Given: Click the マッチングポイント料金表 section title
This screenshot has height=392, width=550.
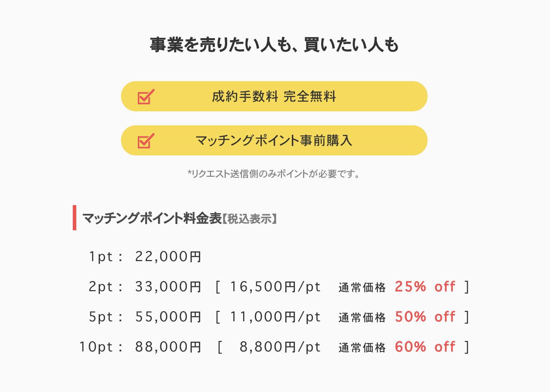Looking at the screenshot, I should pos(152,218).
